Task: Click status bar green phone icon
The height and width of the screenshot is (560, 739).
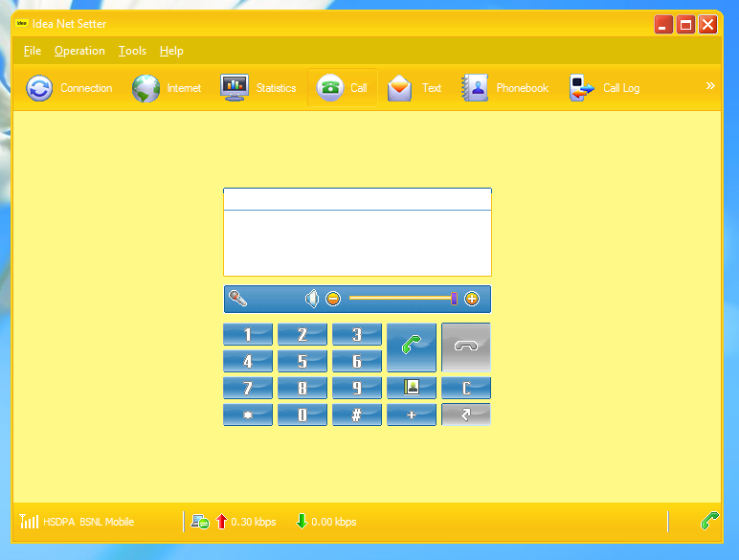Action: 709,521
